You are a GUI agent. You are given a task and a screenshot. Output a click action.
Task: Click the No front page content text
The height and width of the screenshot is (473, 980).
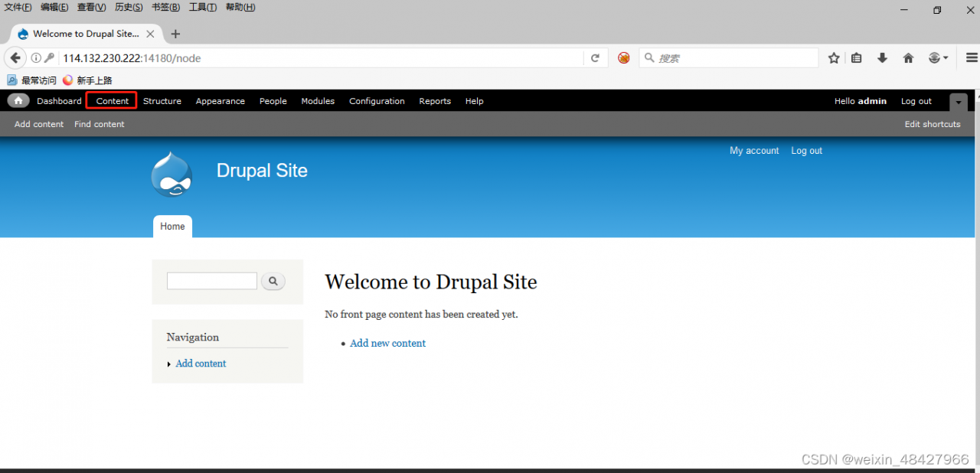pyautogui.click(x=421, y=315)
